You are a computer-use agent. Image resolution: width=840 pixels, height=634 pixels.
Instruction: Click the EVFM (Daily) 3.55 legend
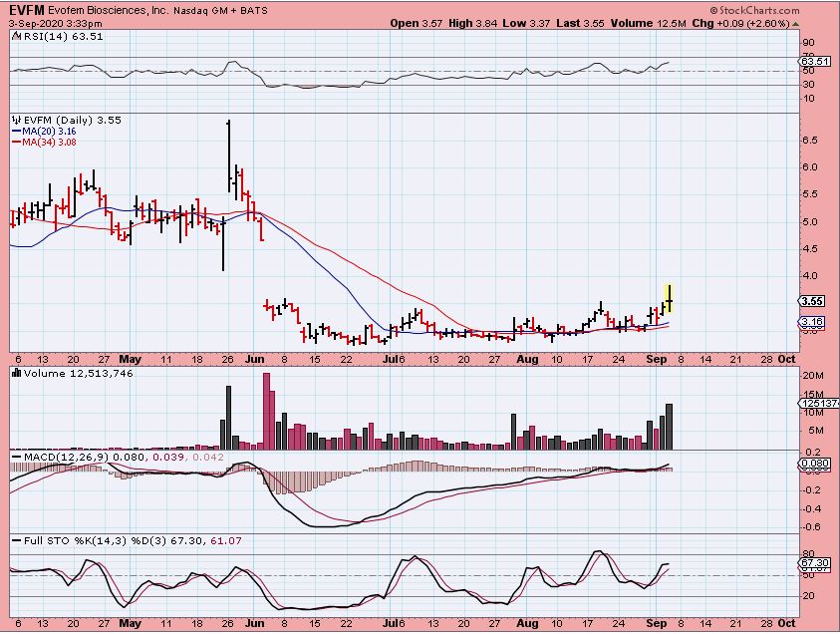click(x=73, y=120)
